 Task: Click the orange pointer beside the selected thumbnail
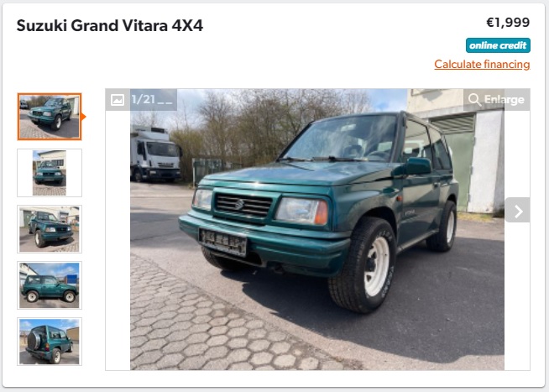tap(83, 117)
